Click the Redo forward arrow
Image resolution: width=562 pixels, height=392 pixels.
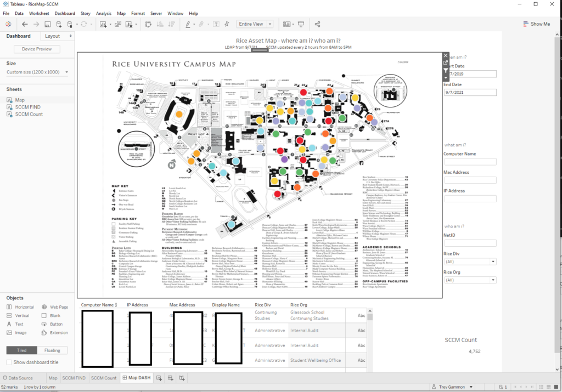36,24
